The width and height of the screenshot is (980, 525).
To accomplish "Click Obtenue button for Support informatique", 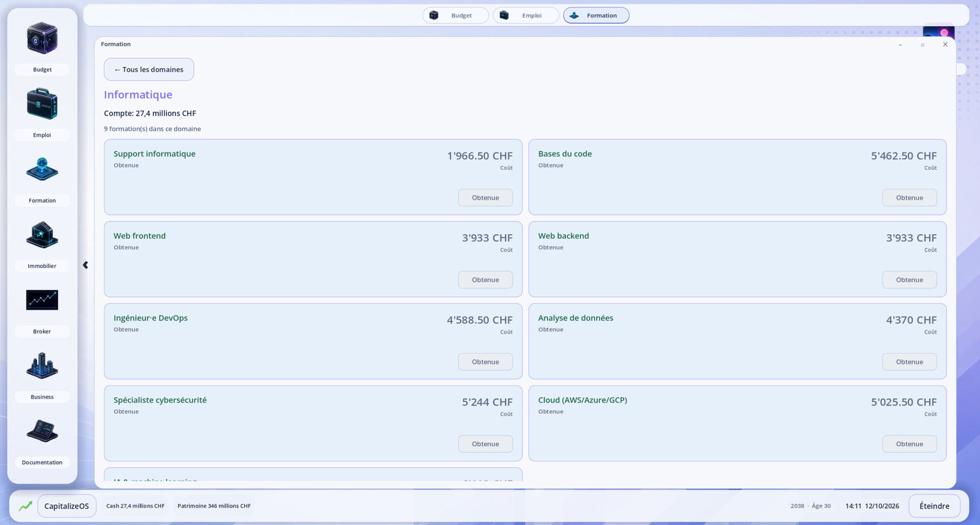I will pyautogui.click(x=485, y=198).
